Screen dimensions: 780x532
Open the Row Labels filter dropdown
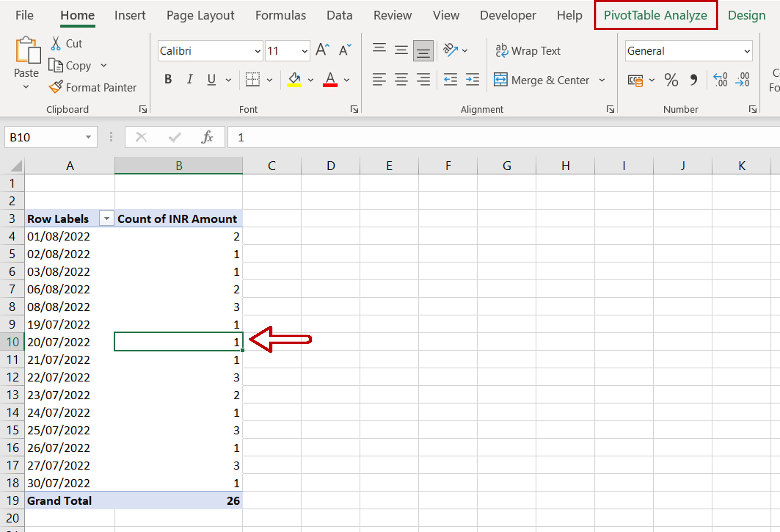106,218
